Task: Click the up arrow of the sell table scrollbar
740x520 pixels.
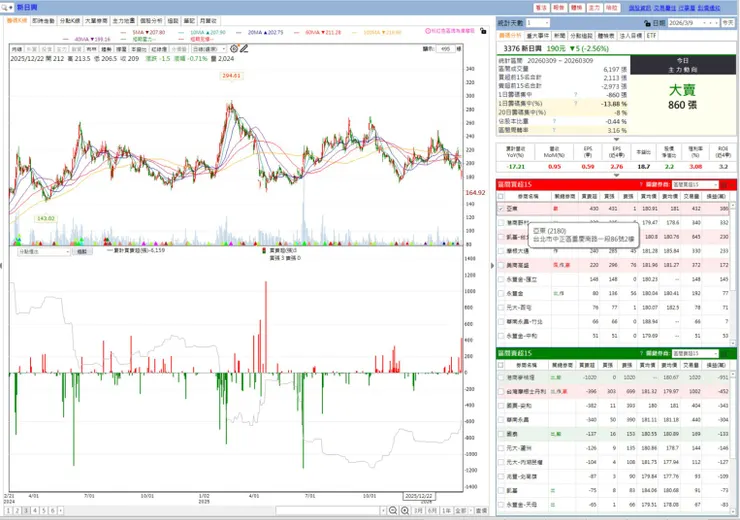Action: [x=733, y=375]
